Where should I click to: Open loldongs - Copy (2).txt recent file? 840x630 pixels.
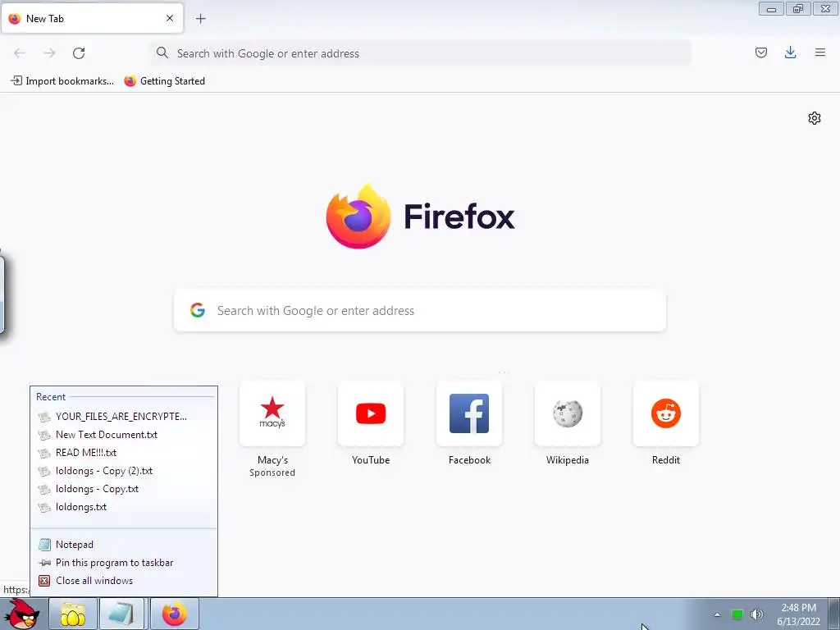pyautogui.click(x=124, y=471)
